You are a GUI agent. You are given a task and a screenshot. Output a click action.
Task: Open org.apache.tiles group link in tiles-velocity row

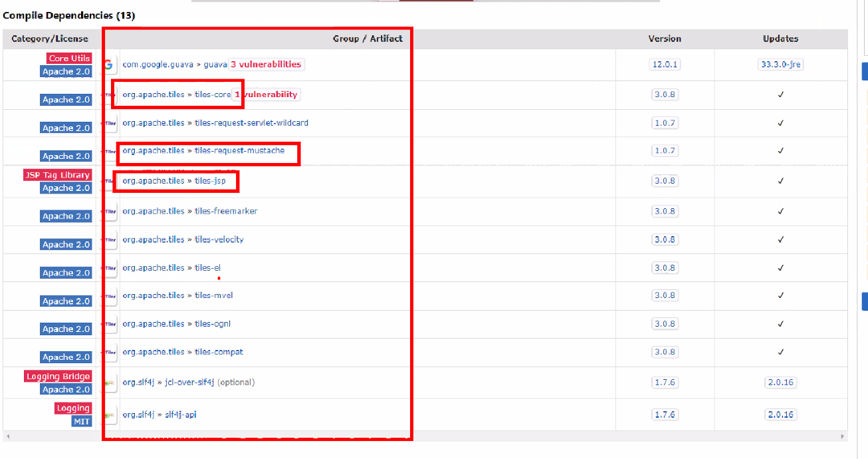coord(154,239)
